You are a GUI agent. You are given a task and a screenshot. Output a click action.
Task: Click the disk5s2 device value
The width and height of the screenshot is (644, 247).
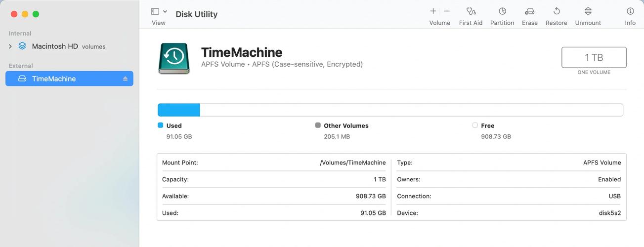click(610, 213)
